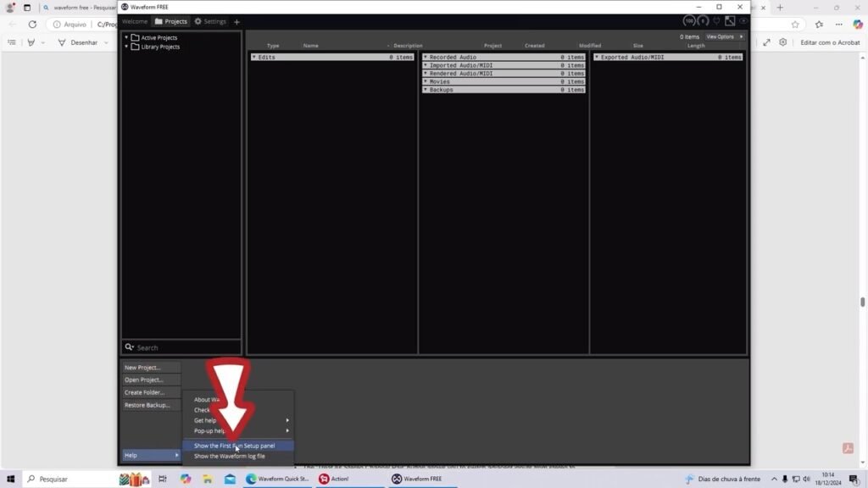
Task: Select Show the Waveform log file
Action: click(238, 457)
